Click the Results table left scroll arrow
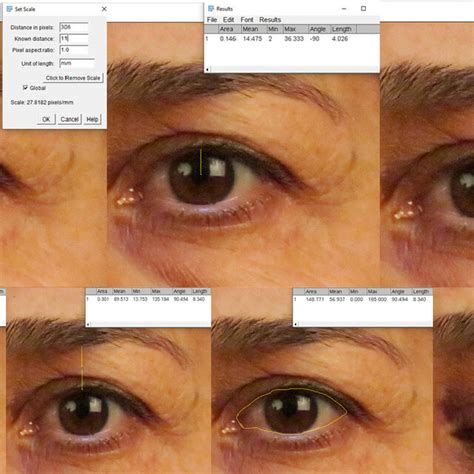474x474 pixels. (x=207, y=70)
